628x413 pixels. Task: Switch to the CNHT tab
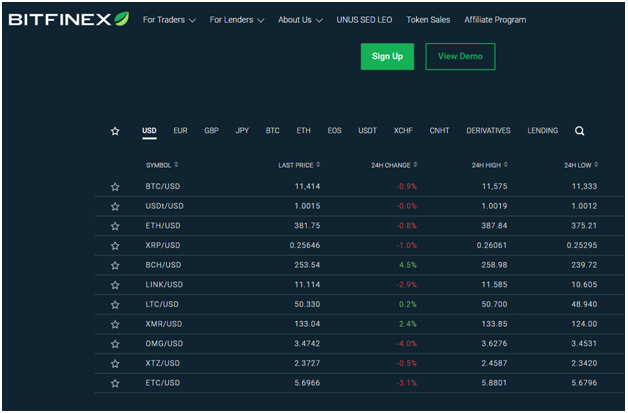pos(439,131)
